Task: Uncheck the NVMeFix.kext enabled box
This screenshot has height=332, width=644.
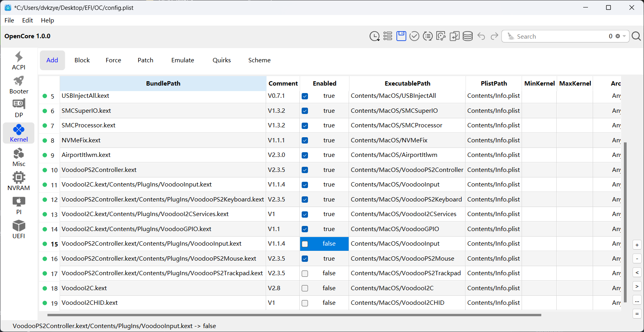Action: [305, 140]
